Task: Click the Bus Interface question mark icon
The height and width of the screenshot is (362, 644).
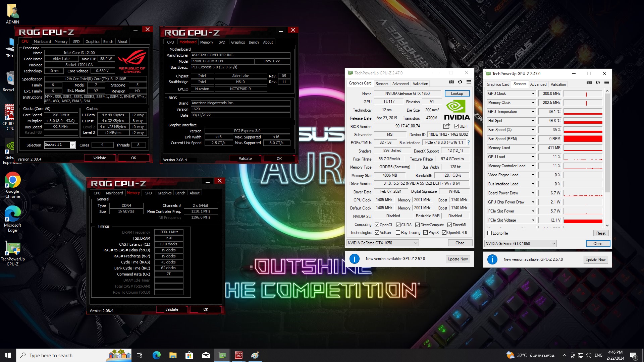Action: point(469,142)
